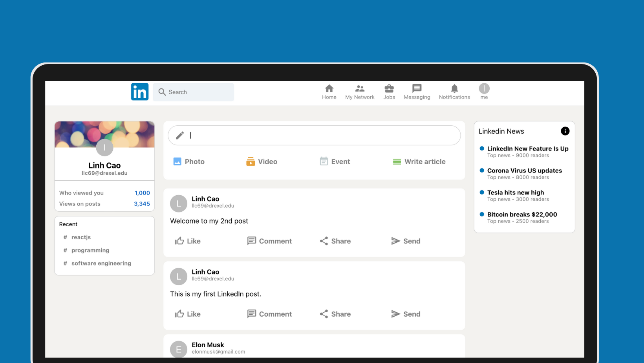Click the 'Write article' label button
The width and height of the screenshot is (644, 363).
(425, 161)
